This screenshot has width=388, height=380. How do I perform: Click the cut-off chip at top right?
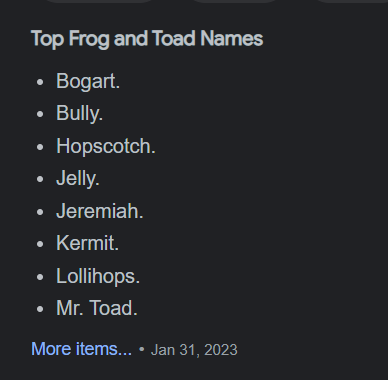click(x=351, y=1)
